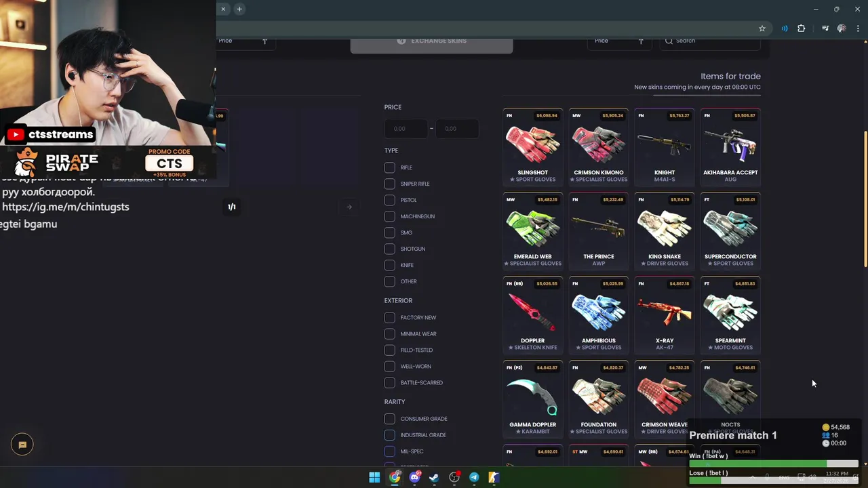
Task: Close the current browser tab
Action: pyautogui.click(x=223, y=9)
